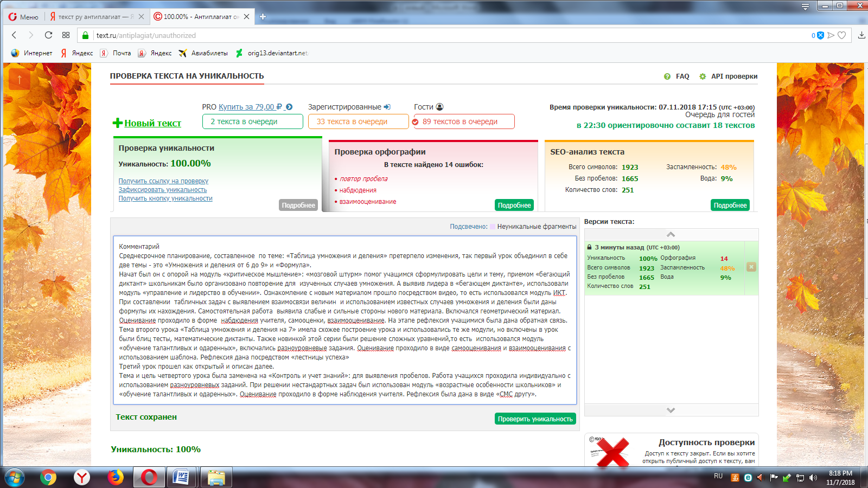Click the orange scroll-to-top arrow button
868x488 pixels.
[20, 79]
